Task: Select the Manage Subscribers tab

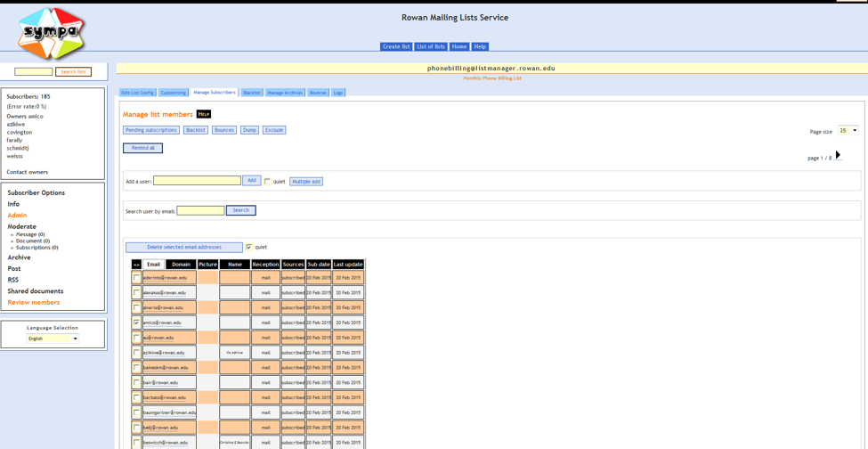Action: tap(215, 93)
